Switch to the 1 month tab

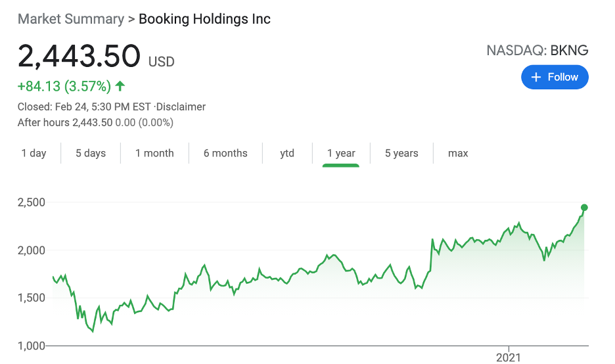154,153
